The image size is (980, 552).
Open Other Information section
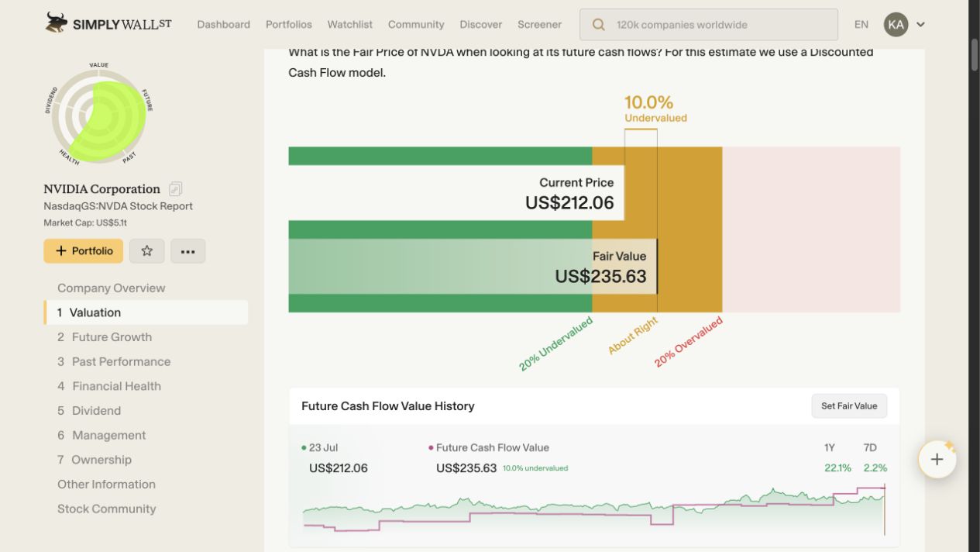[106, 485]
